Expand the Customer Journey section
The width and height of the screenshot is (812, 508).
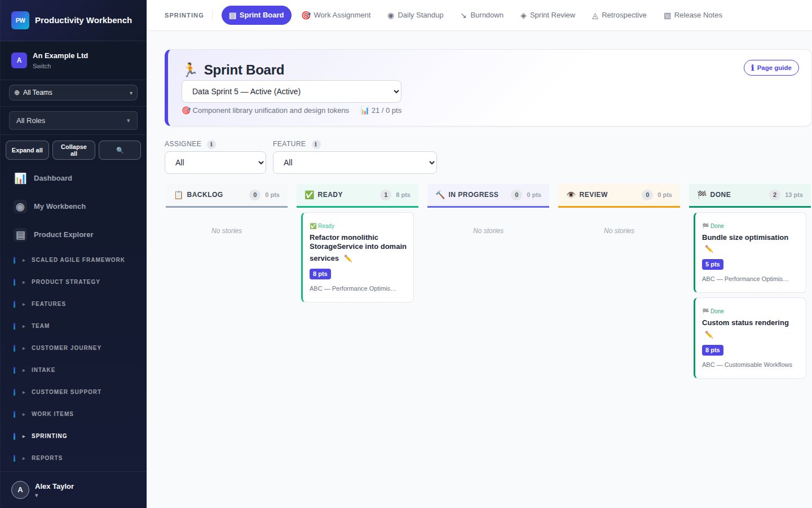point(73,348)
